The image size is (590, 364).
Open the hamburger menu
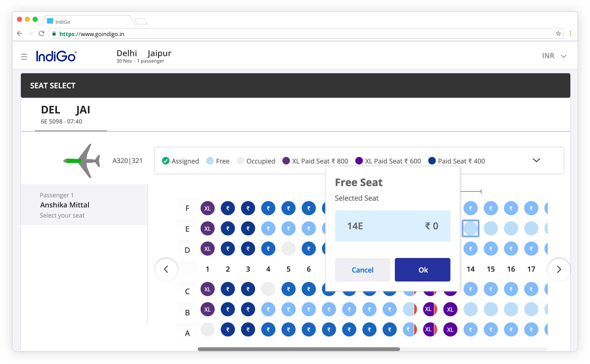point(24,56)
